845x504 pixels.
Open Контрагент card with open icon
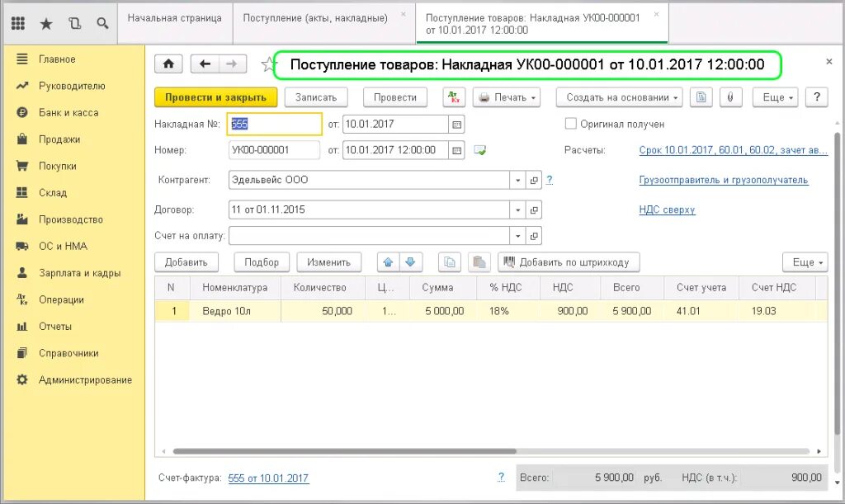pyautogui.click(x=534, y=181)
